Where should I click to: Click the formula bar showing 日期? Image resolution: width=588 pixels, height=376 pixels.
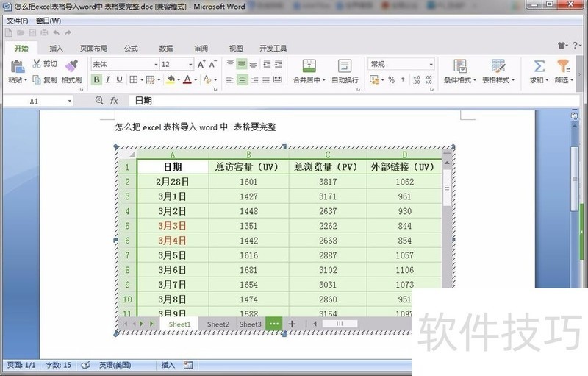point(354,101)
